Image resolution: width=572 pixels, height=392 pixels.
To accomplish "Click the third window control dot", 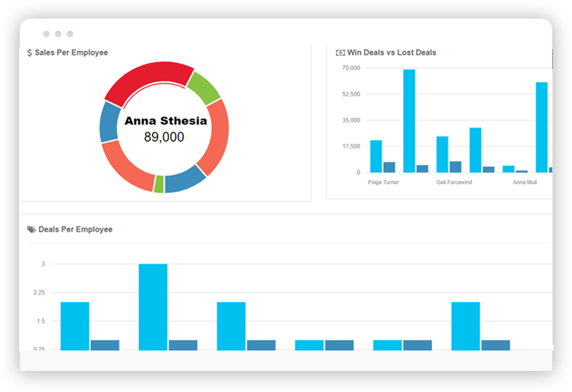I will (70, 34).
